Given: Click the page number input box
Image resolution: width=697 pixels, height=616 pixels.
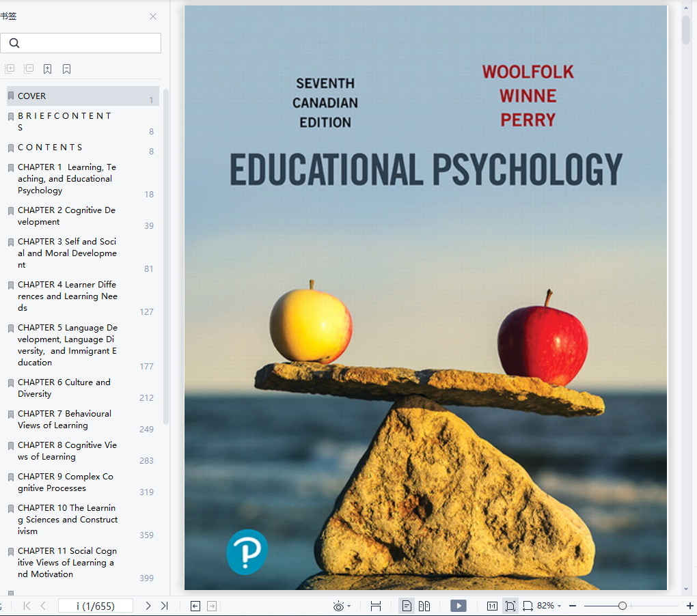Looking at the screenshot, I should (x=96, y=606).
